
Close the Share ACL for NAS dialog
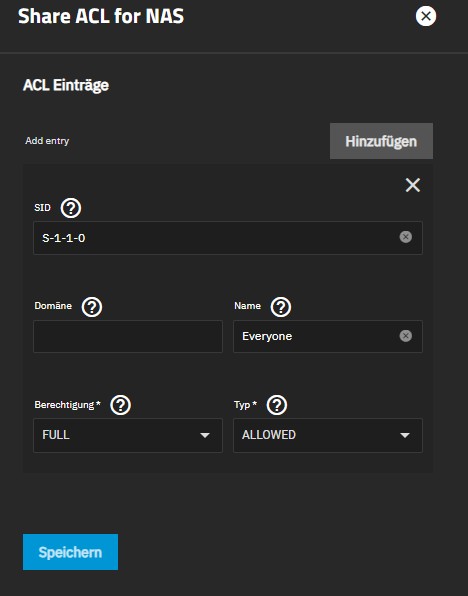(426, 16)
